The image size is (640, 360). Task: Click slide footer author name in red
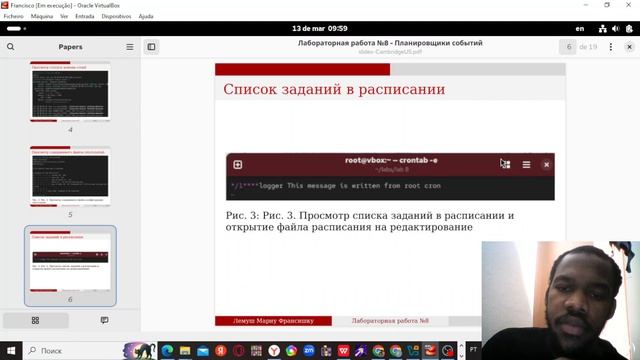273,321
